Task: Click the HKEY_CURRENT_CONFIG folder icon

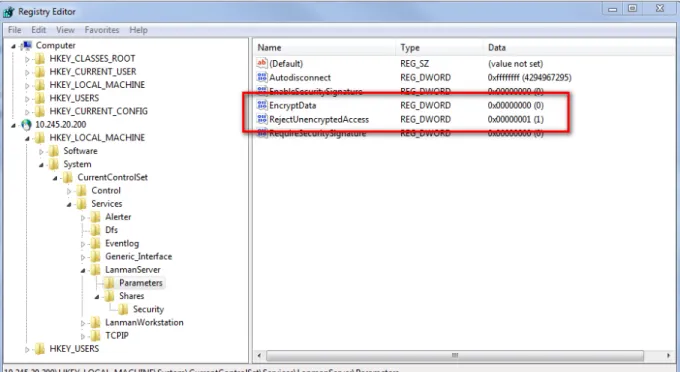Action: point(40,111)
